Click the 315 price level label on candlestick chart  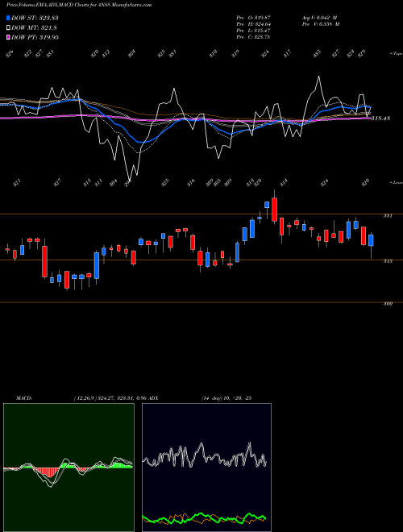[x=388, y=261]
